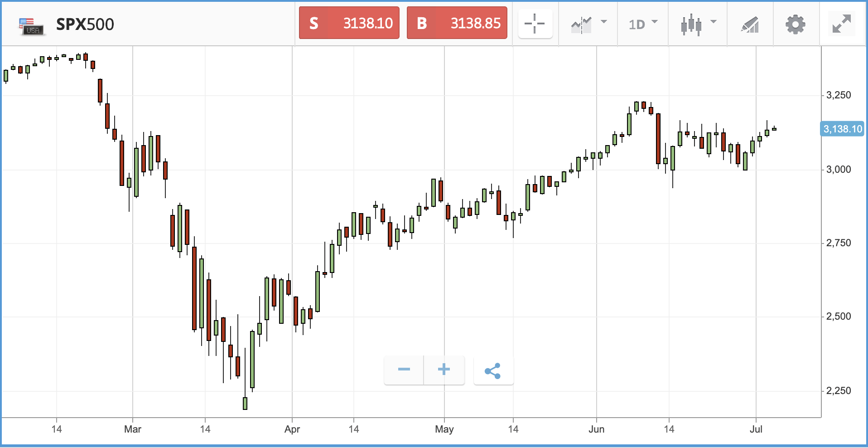Expand chart to fullscreen with arrows icon

(841, 24)
